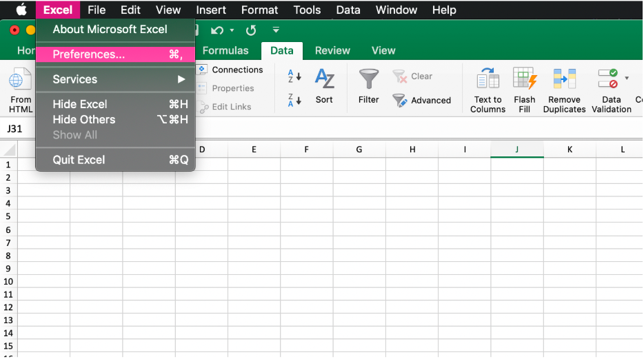644x359 pixels.
Task: Choose Quit Excel
Action: [115, 160]
